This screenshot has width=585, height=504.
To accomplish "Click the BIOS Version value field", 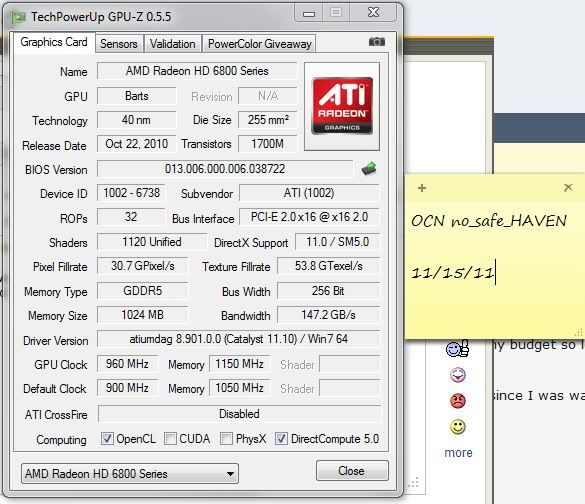I will [225, 169].
